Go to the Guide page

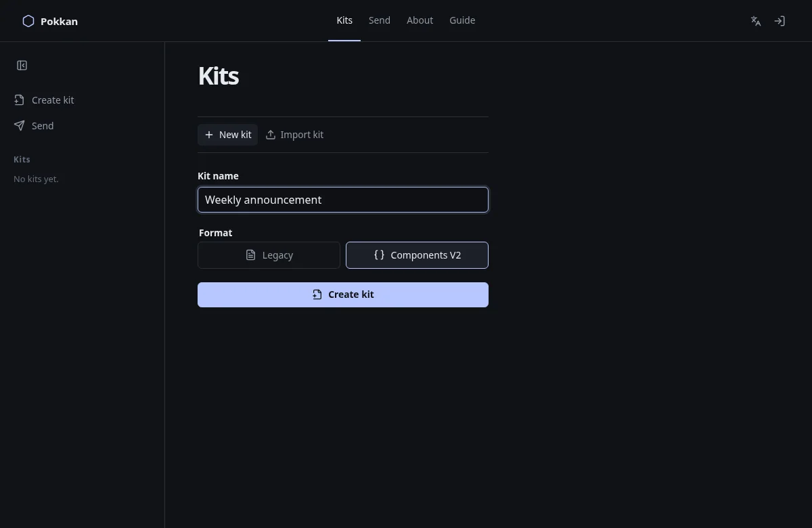[462, 20]
